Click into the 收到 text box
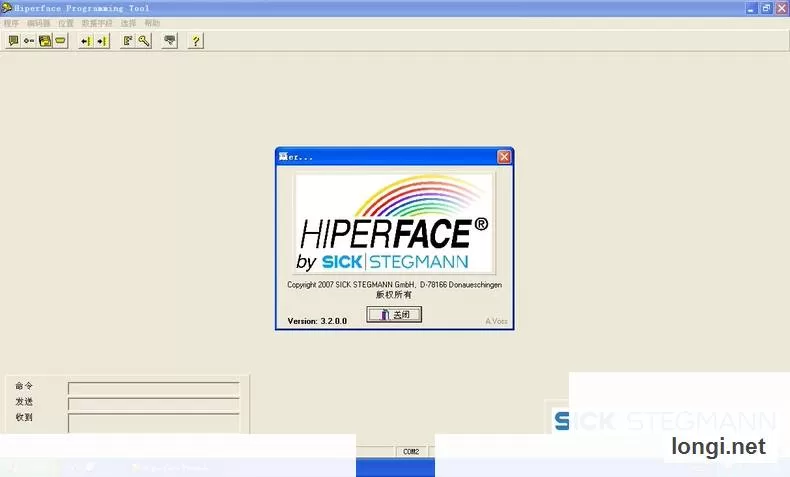This screenshot has width=790, height=477. point(154,423)
